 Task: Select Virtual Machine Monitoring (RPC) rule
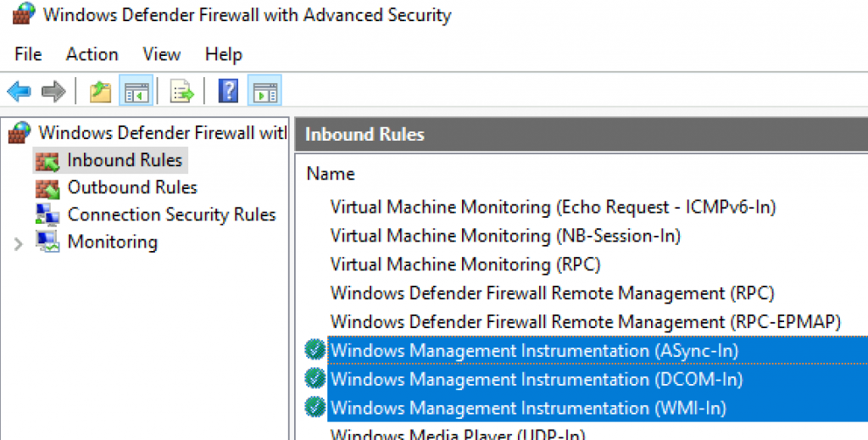465,265
